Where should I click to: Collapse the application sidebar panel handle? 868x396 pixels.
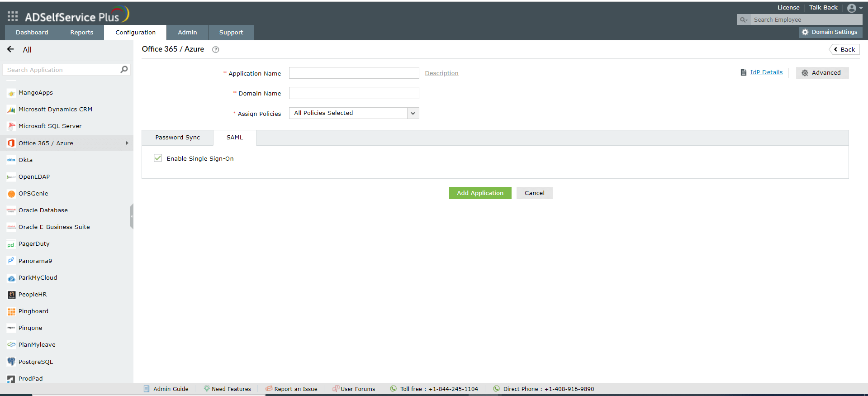tap(132, 216)
